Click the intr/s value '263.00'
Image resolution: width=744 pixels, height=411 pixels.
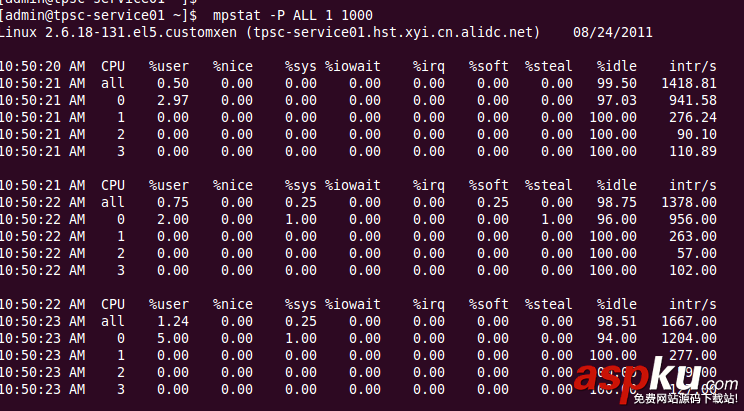(693, 236)
